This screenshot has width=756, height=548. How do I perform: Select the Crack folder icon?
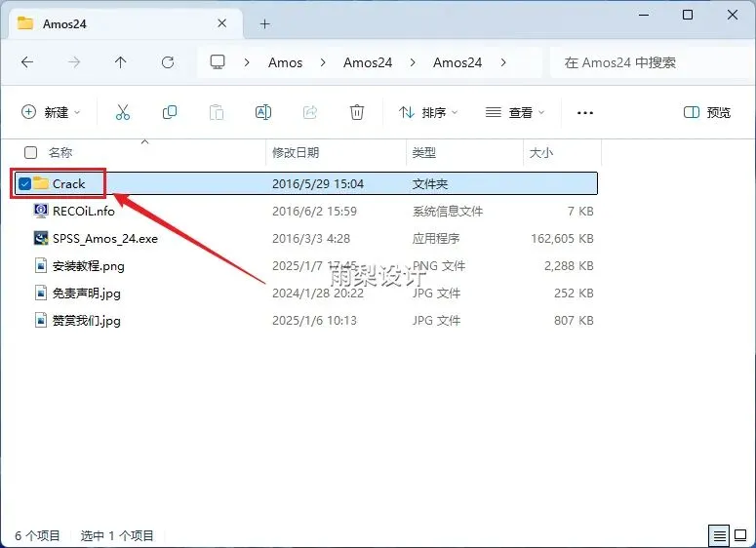pos(41,183)
